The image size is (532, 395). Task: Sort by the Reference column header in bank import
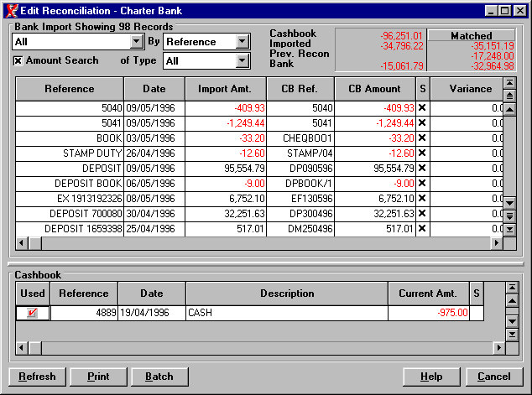(70, 89)
